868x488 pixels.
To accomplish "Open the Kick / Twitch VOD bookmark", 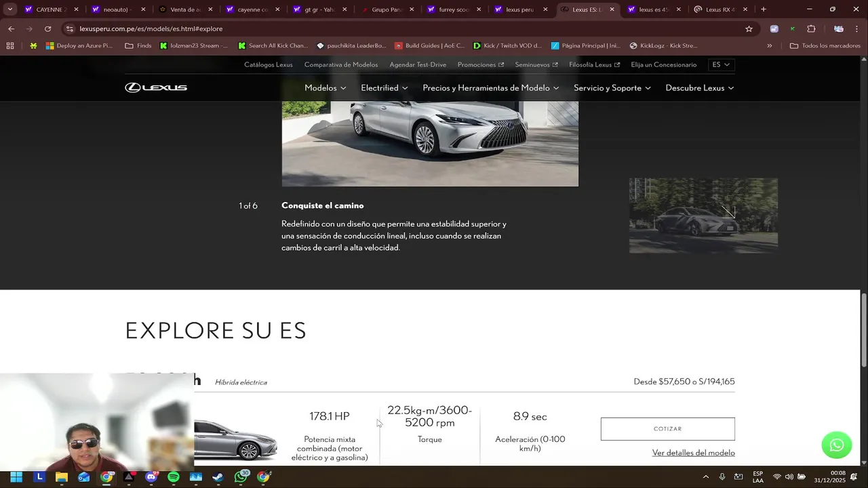I will pyautogui.click(x=507, y=45).
